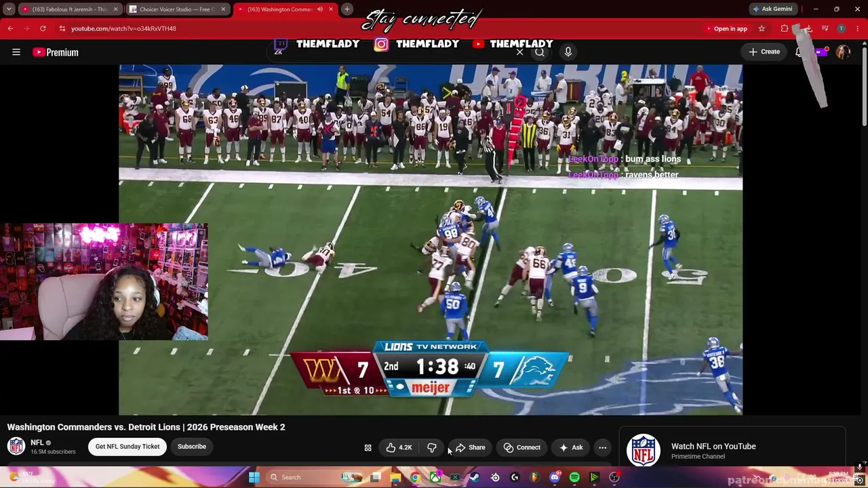
Task: Expand the tab search dropdown
Action: click(9, 9)
